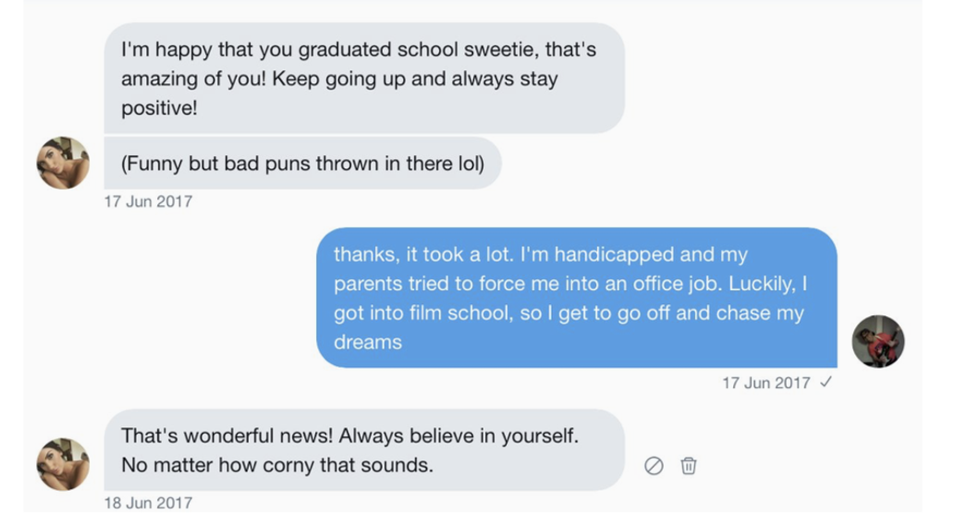
Task: Delete the message using the trash icon
Action: (x=688, y=466)
